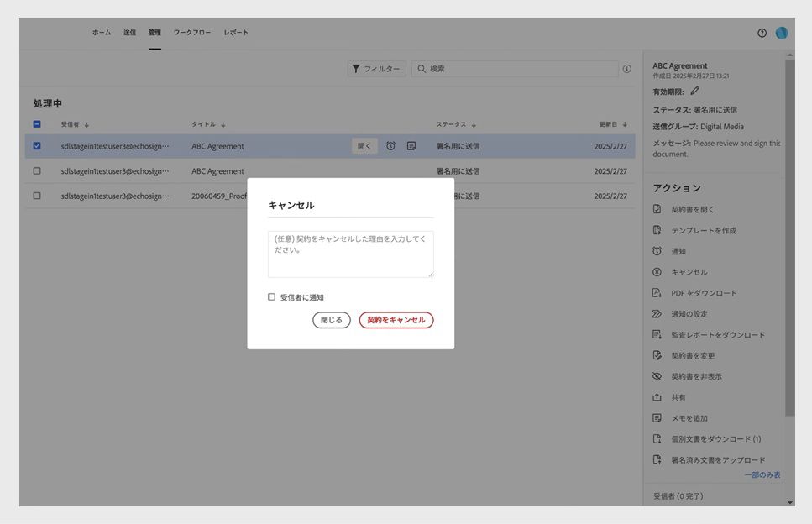The height and width of the screenshot is (524, 812).
Task: Uncheck the selected ABC Agreement row
Action: pyautogui.click(x=36, y=144)
